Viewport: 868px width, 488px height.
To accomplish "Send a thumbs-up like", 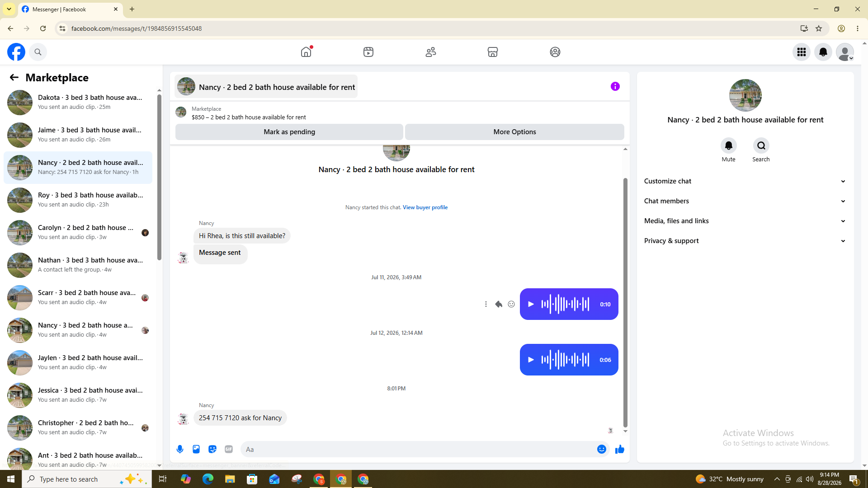I will 619,449.
